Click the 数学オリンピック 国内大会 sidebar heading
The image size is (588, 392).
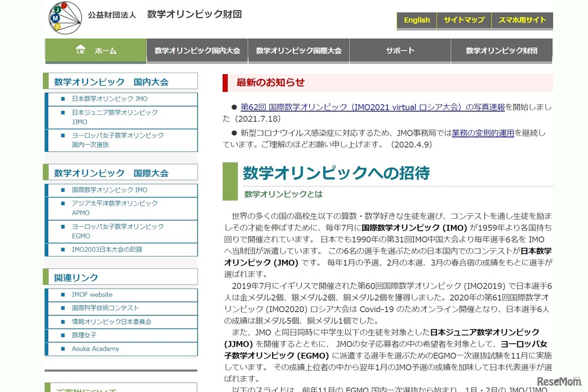click(x=111, y=82)
